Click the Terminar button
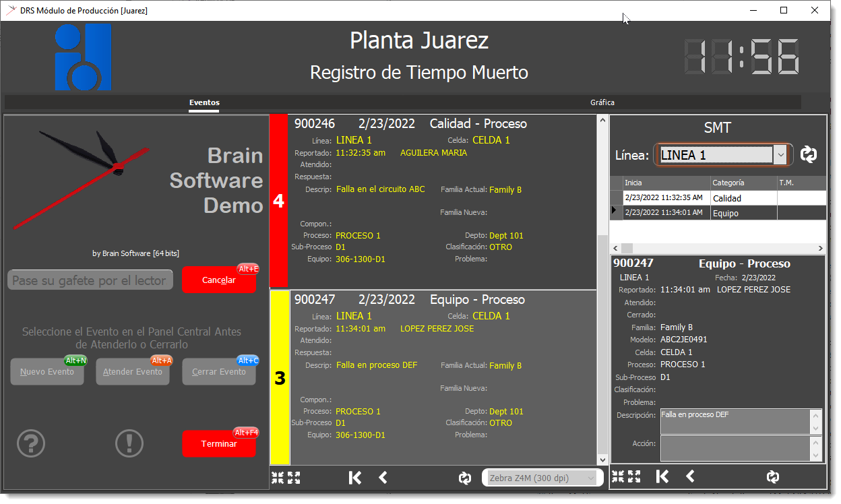The height and width of the screenshot is (504, 841). 219,444
